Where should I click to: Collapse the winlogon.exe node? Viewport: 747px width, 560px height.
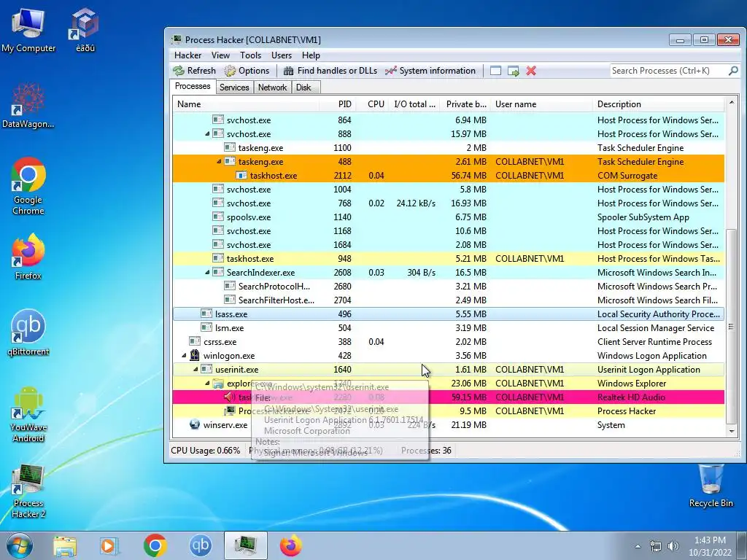(x=184, y=356)
